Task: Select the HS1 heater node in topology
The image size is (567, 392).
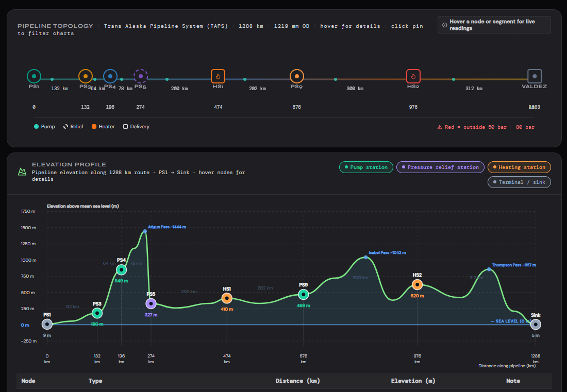Action: click(218, 76)
